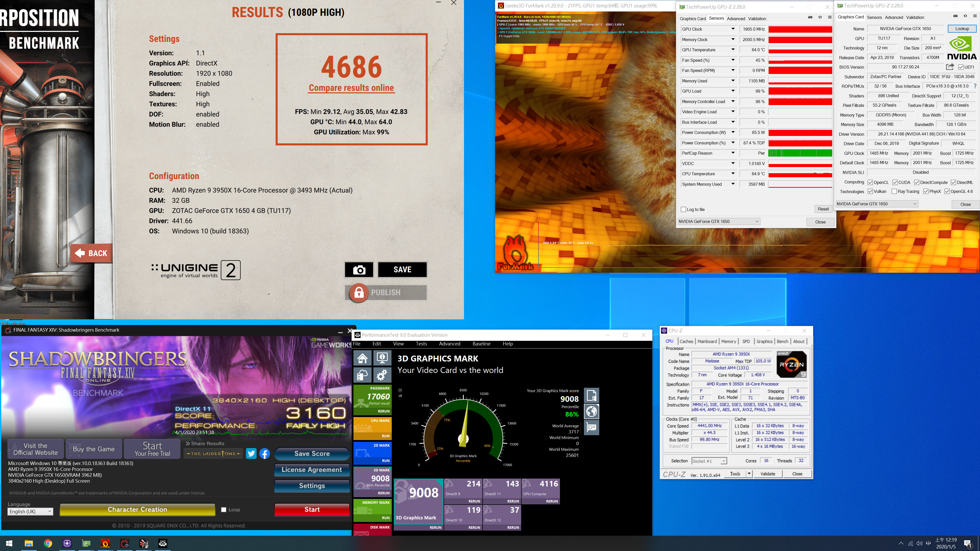
Task: Click PerformanceTest cloud database baseline icon
Action: [363, 375]
